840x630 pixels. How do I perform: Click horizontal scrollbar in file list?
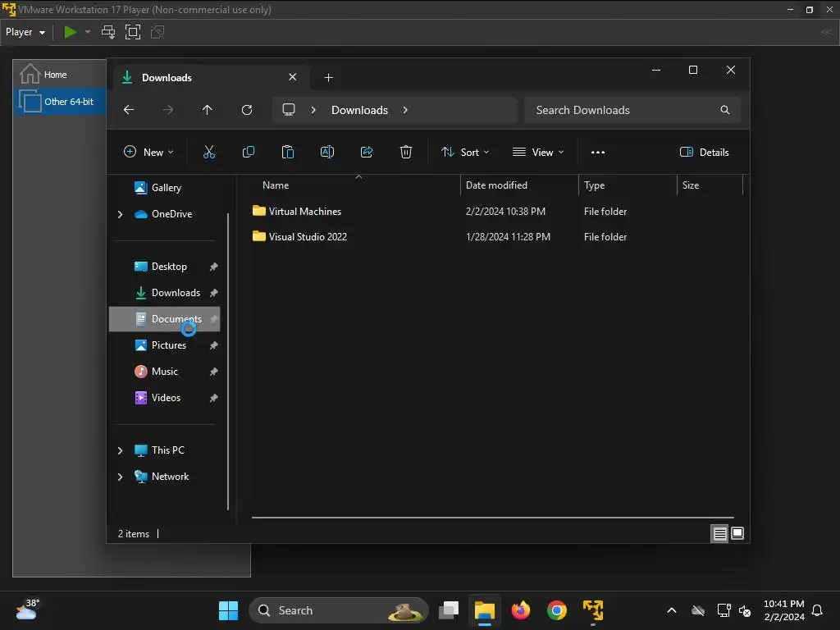(493, 518)
